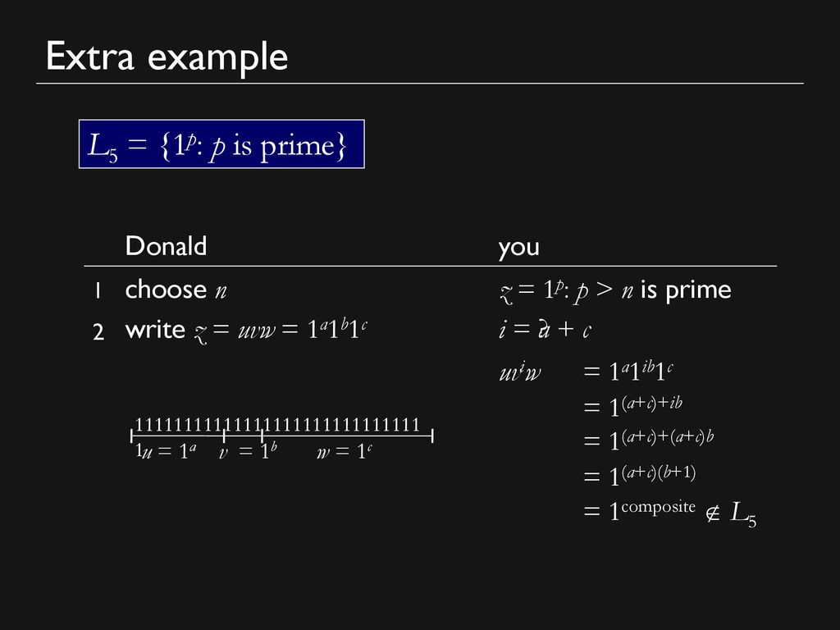Click the 'Donald' column header

pyautogui.click(x=166, y=246)
